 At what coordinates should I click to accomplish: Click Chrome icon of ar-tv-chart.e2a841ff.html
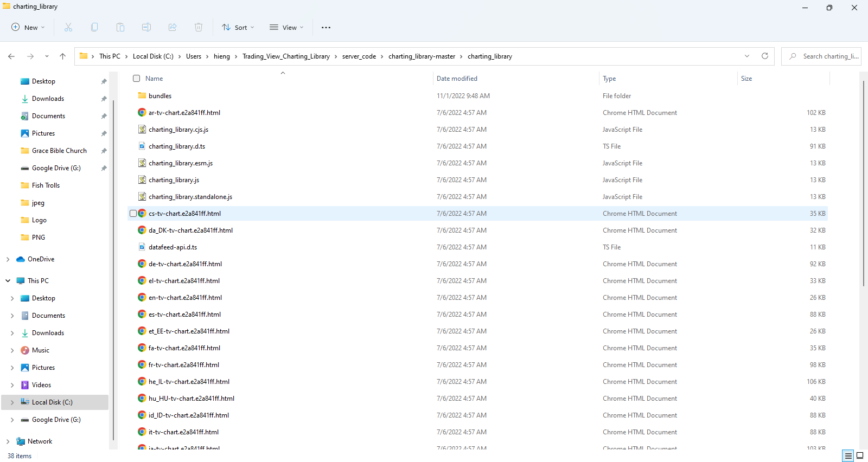[x=142, y=112]
